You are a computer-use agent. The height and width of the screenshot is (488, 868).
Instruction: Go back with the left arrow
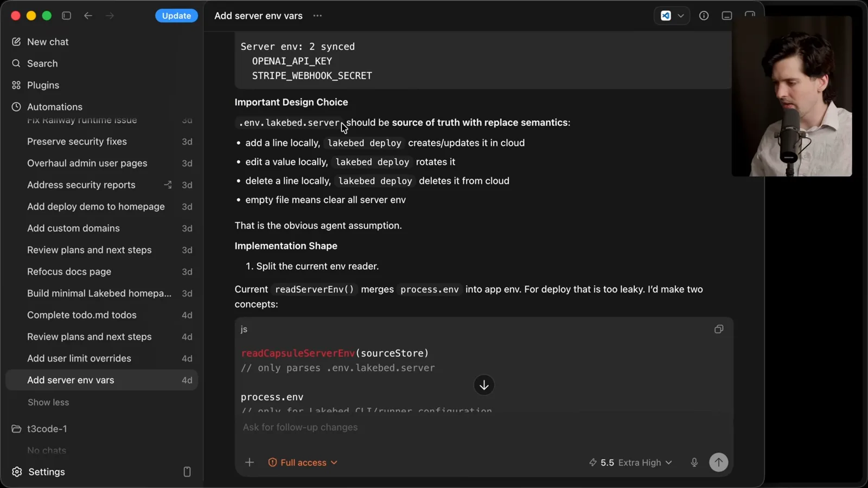pos(88,16)
